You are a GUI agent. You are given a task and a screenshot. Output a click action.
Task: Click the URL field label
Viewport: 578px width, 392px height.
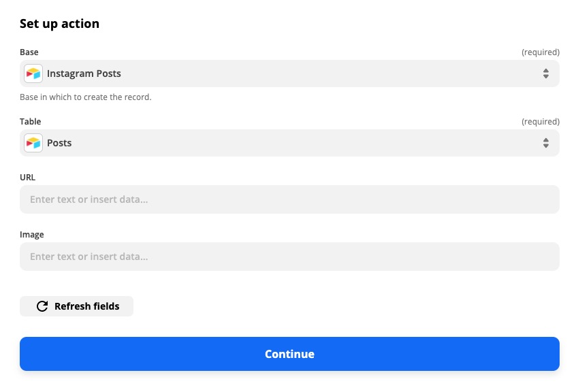point(28,177)
